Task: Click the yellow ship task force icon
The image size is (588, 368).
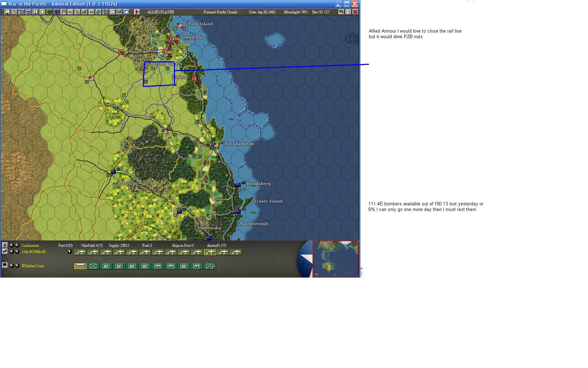Action: pyautogui.click(x=77, y=12)
